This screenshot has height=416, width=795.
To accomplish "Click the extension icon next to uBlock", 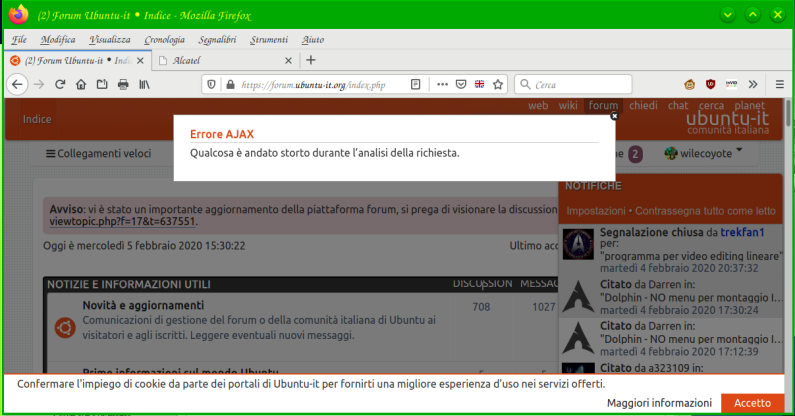I will [x=731, y=84].
